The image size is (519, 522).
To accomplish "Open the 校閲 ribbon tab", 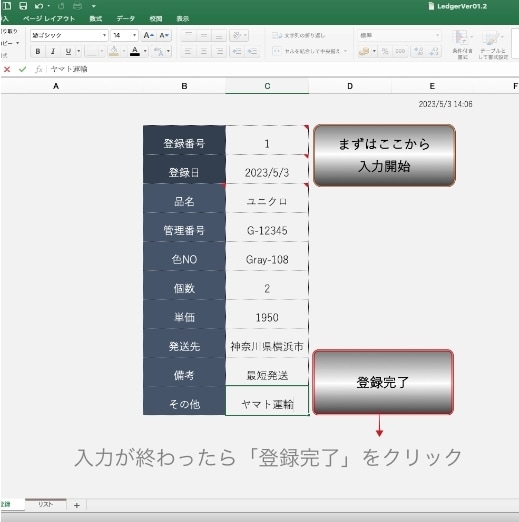I will (x=156, y=19).
